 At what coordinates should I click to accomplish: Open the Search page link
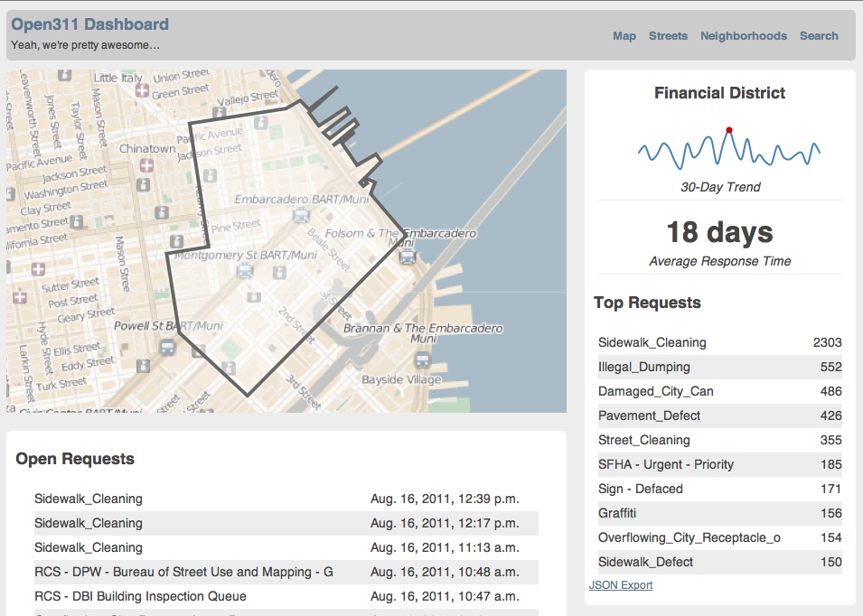[819, 36]
